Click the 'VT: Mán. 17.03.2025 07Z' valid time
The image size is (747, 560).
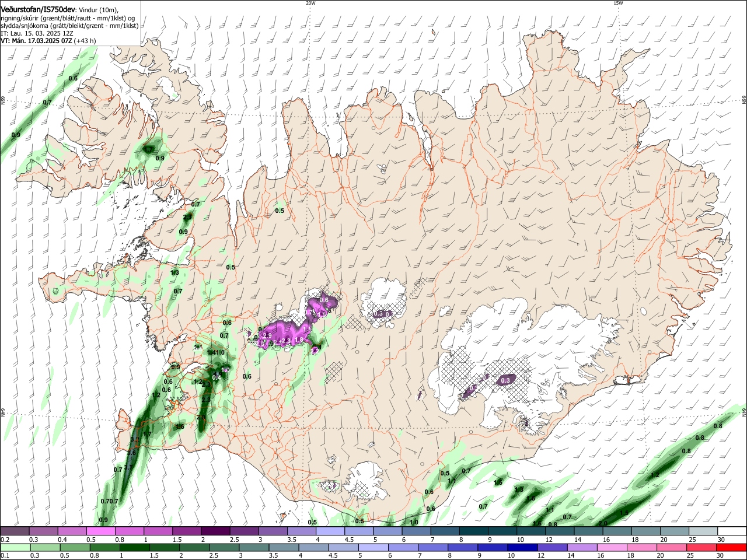(36, 41)
